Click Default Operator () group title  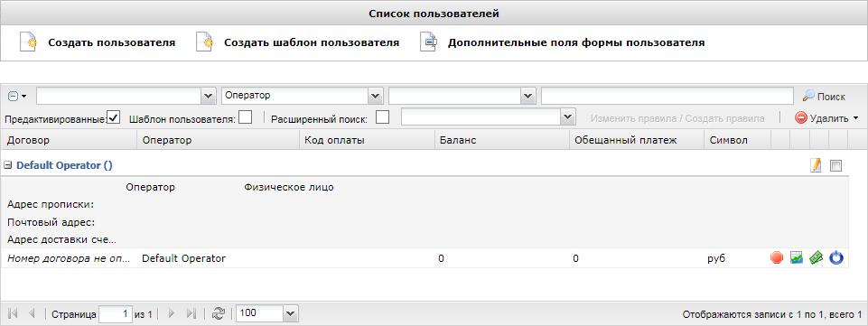(65, 165)
